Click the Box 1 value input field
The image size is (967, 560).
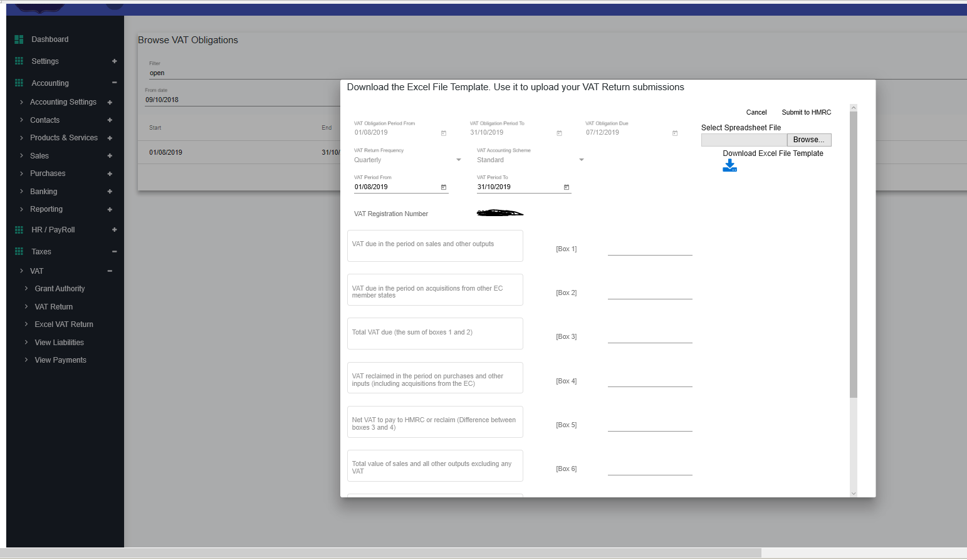649,249
